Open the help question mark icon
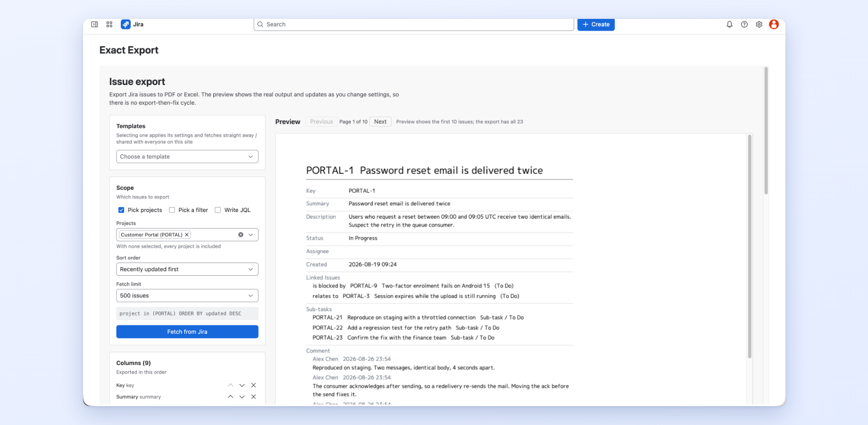The width and height of the screenshot is (868, 425). (744, 25)
